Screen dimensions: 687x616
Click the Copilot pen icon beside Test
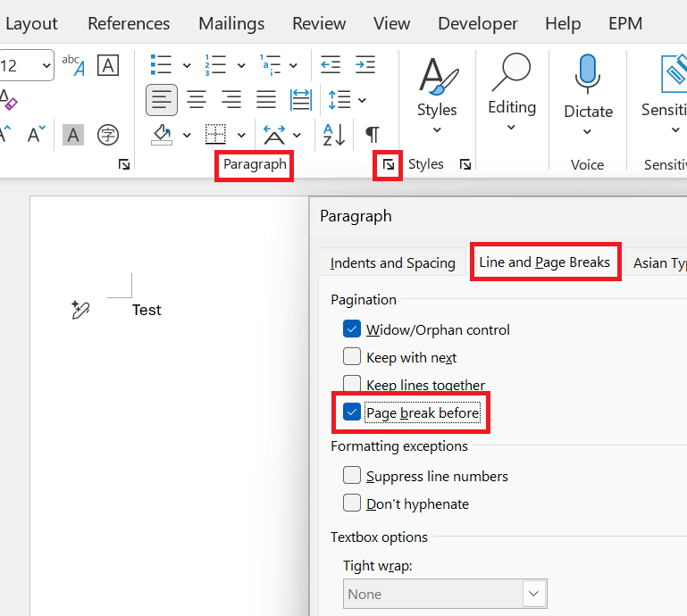80,310
